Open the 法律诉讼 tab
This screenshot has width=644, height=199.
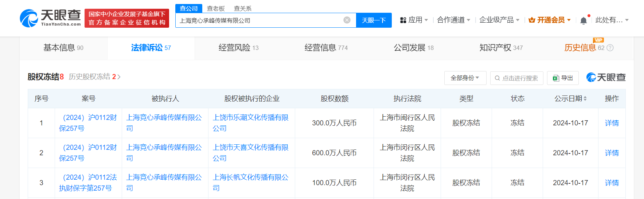coord(151,48)
